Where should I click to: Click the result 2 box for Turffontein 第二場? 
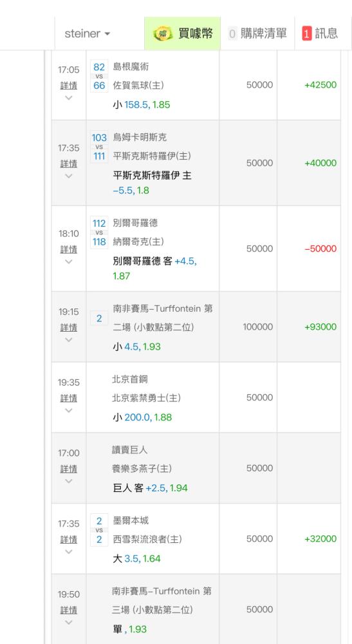[x=99, y=318]
